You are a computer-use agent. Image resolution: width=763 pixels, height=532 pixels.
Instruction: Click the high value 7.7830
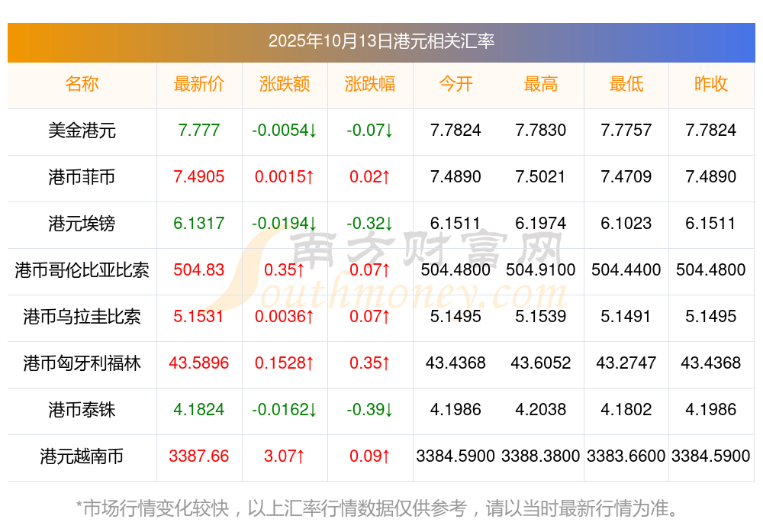coord(541,131)
